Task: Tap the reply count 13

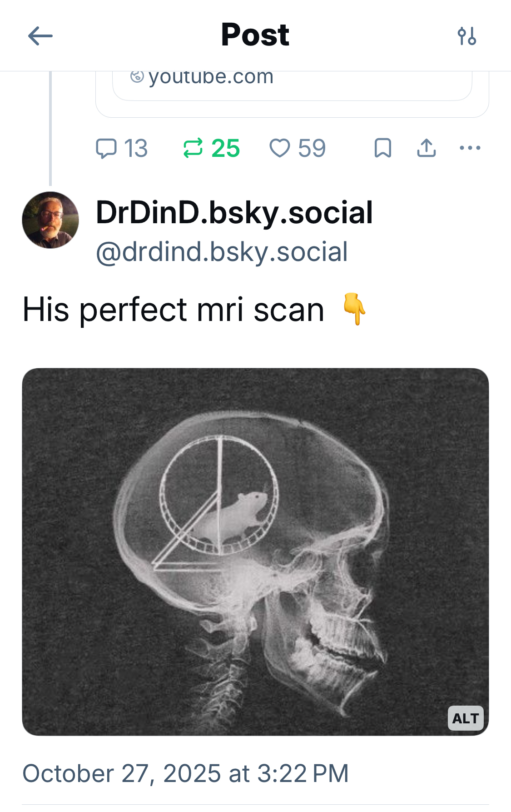Action: tap(136, 148)
